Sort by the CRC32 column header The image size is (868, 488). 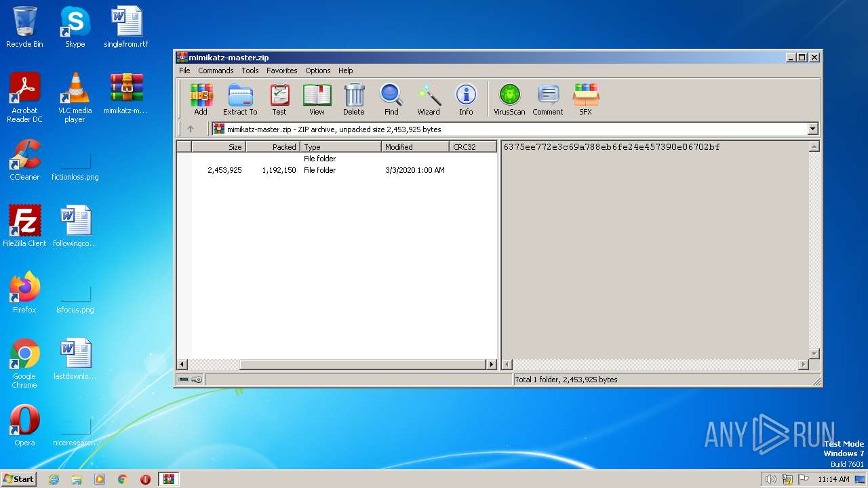[473, 146]
